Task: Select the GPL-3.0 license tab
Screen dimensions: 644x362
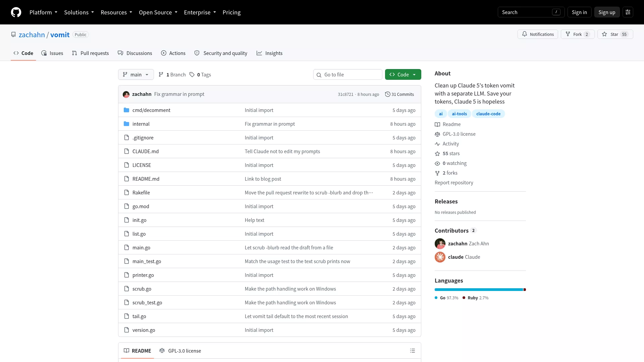Action: 180,351
